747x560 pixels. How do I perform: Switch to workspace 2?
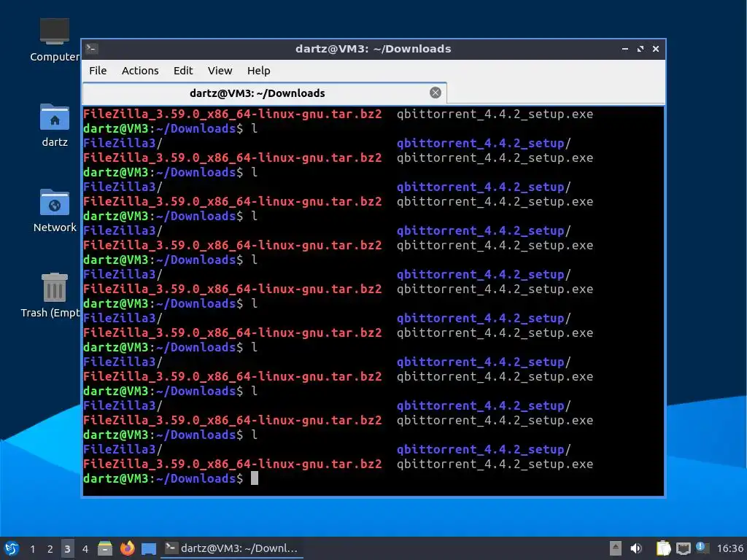coord(50,548)
